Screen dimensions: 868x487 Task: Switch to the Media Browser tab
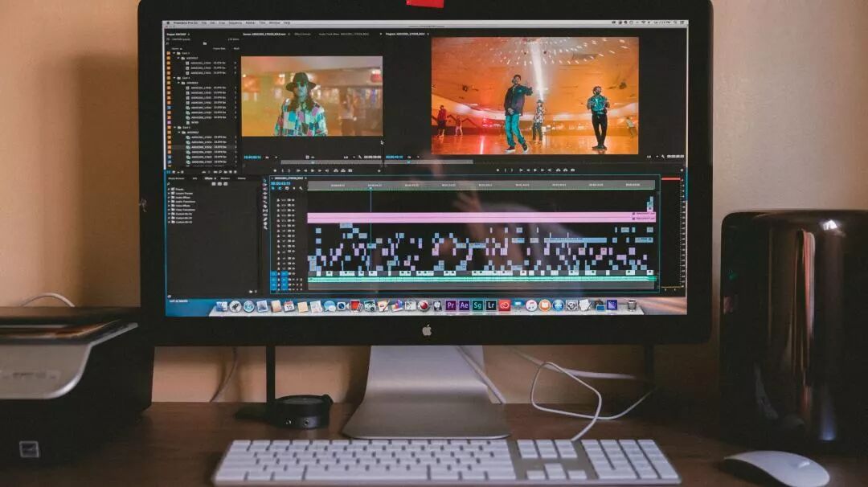tap(176, 178)
